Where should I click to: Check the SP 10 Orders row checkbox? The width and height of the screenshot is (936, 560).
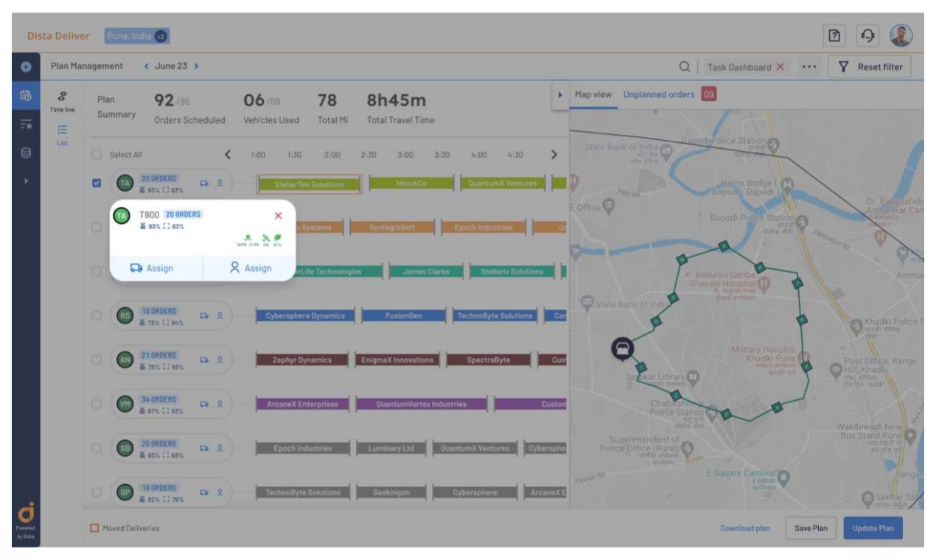(97, 492)
